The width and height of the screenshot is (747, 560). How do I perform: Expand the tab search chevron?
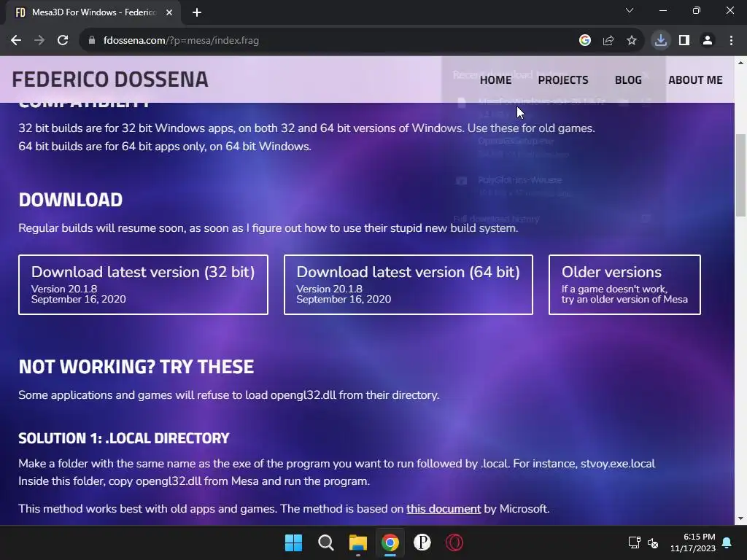[x=630, y=10]
